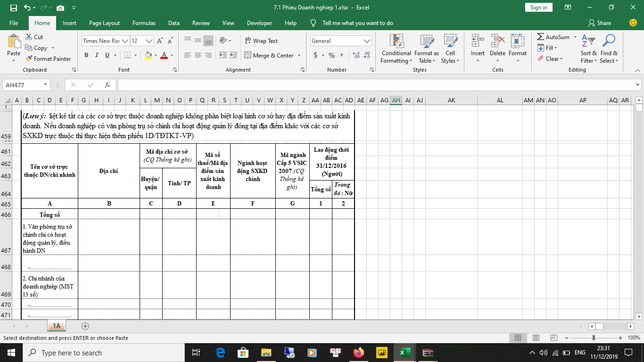Image resolution: width=644 pixels, height=362 pixels.
Task: Activate the Format Painter brush
Action: 48,59
